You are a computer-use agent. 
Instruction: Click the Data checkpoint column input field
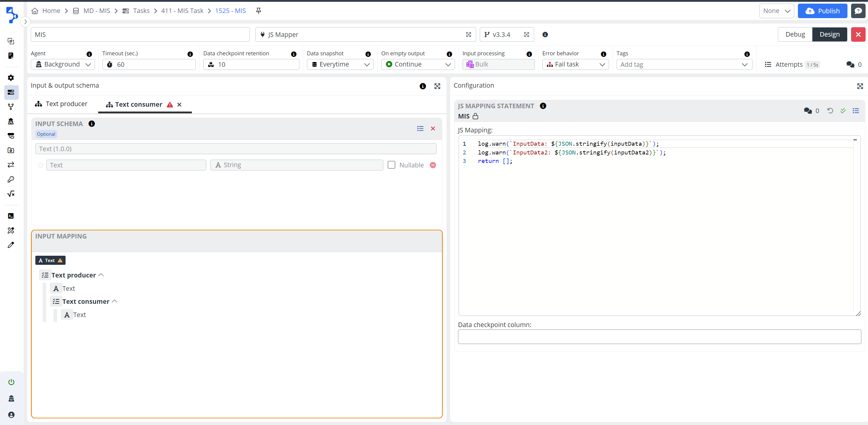[x=659, y=337]
